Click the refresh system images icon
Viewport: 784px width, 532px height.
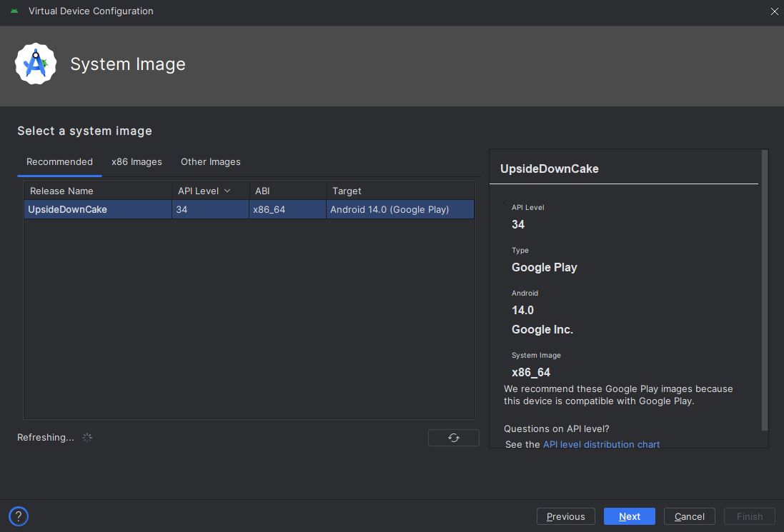click(453, 437)
